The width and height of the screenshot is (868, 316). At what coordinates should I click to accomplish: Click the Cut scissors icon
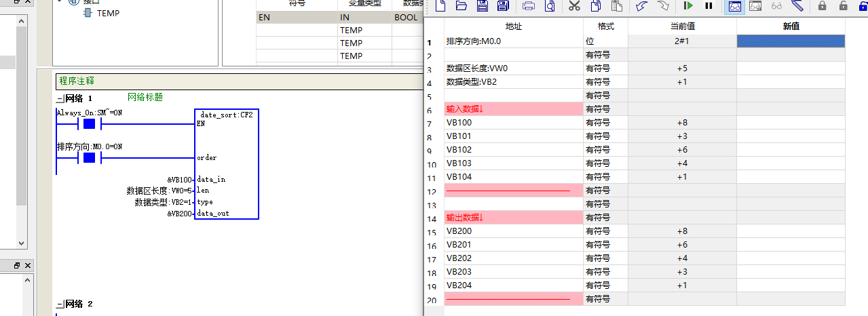(574, 6)
